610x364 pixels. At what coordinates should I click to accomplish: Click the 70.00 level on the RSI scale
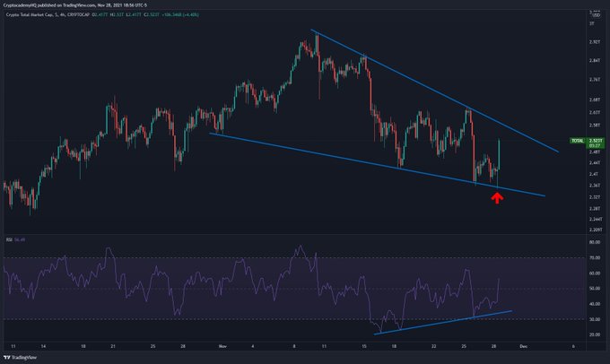[595, 258]
